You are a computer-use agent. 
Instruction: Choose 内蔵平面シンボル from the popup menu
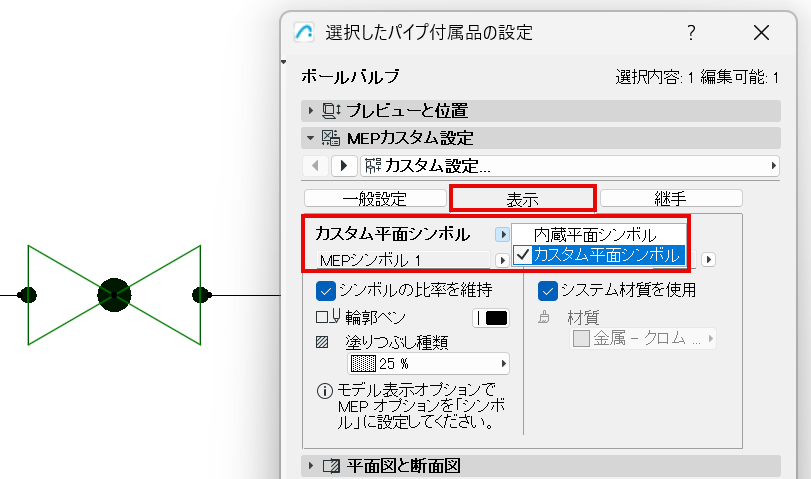[599, 235]
